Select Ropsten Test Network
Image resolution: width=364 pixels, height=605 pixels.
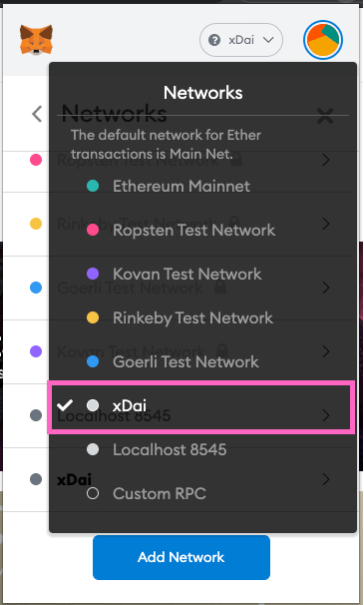point(193,231)
